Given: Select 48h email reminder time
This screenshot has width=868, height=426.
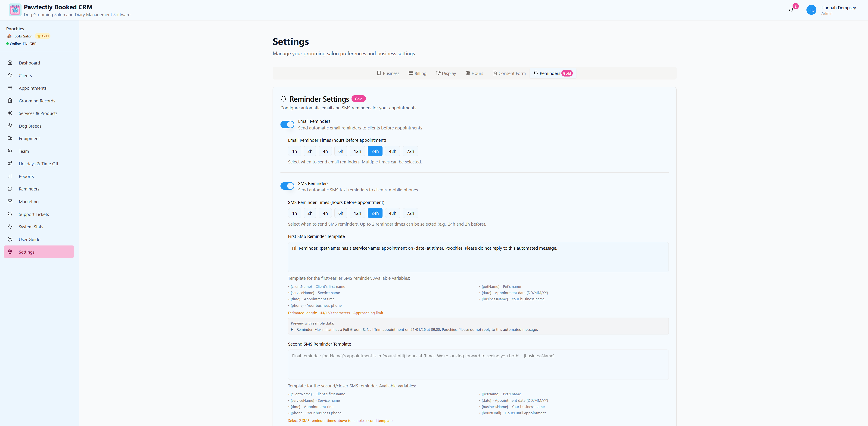Looking at the screenshot, I should coord(392,151).
